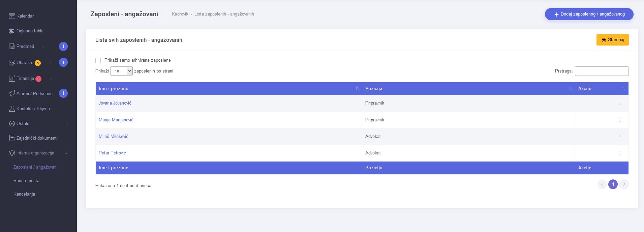Enable Prikaži samo arhivirane zaposlene checkbox
This screenshot has width=644, height=232.
click(x=98, y=60)
